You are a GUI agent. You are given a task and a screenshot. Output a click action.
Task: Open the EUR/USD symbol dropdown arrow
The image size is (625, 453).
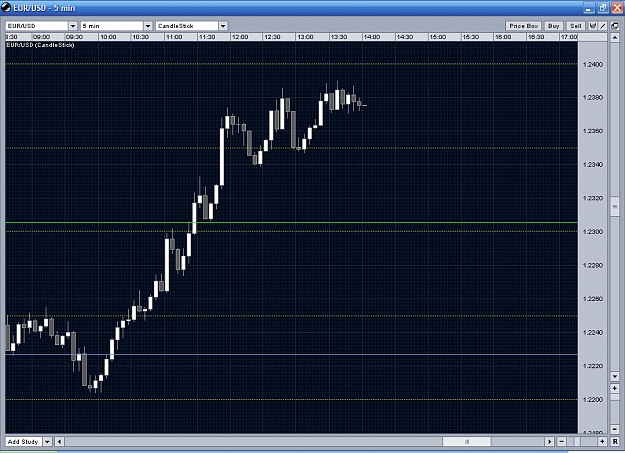click(73, 26)
